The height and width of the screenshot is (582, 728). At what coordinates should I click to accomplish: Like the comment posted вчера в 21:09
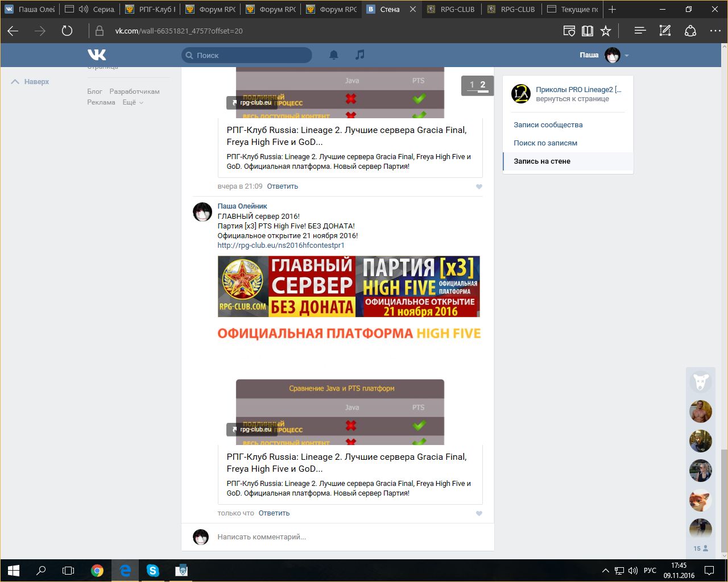click(x=479, y=186)
